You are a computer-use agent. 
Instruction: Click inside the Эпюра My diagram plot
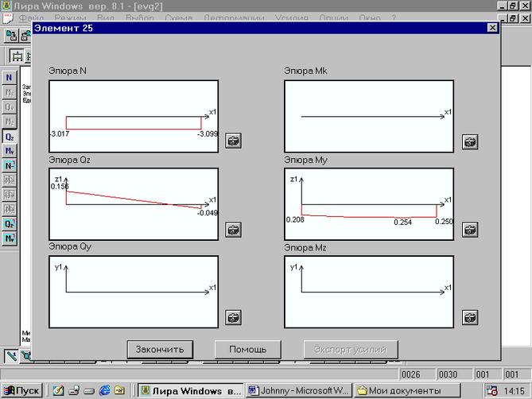click(x=369, y=204)
